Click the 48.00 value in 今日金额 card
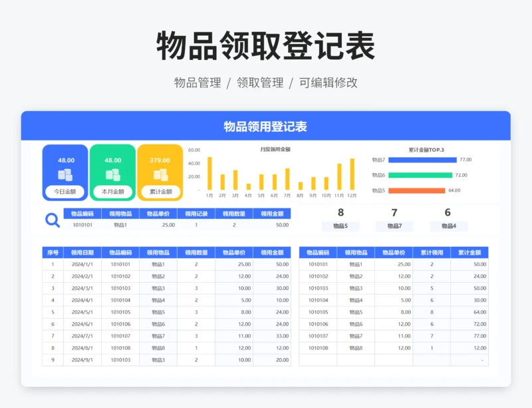The image size is (532, 408). tap(66, 160)
